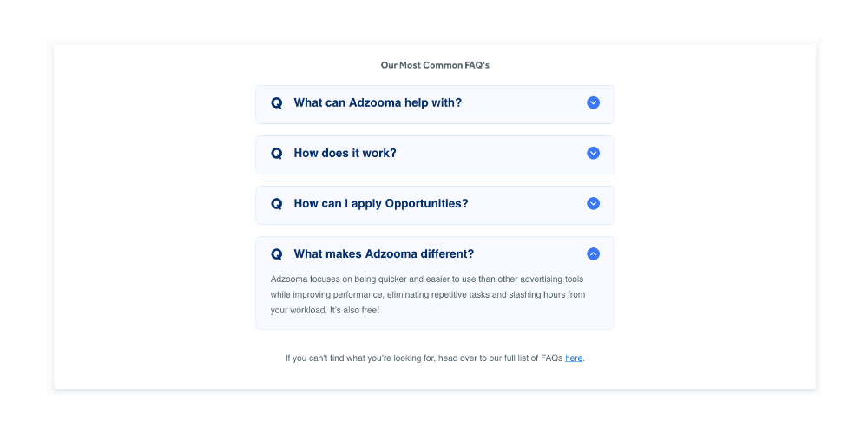Click the "Our Most Common FAQ's" heading
The width and height of the screenshot is (868, 434).
pos(435,65)
